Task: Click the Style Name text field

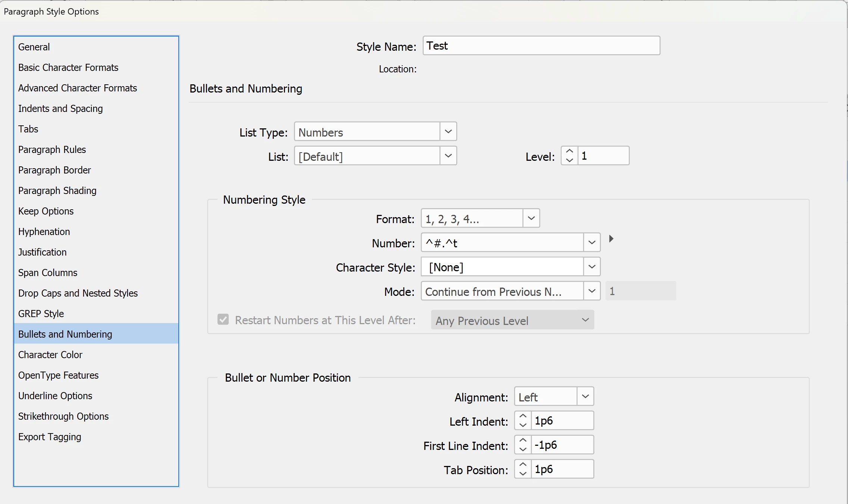Action: (541, 46)
